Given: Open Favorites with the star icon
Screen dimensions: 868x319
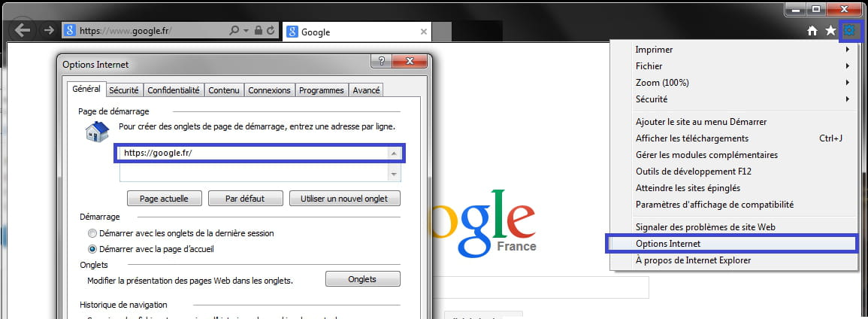Looking at the screenshot, I should [830, 30].
